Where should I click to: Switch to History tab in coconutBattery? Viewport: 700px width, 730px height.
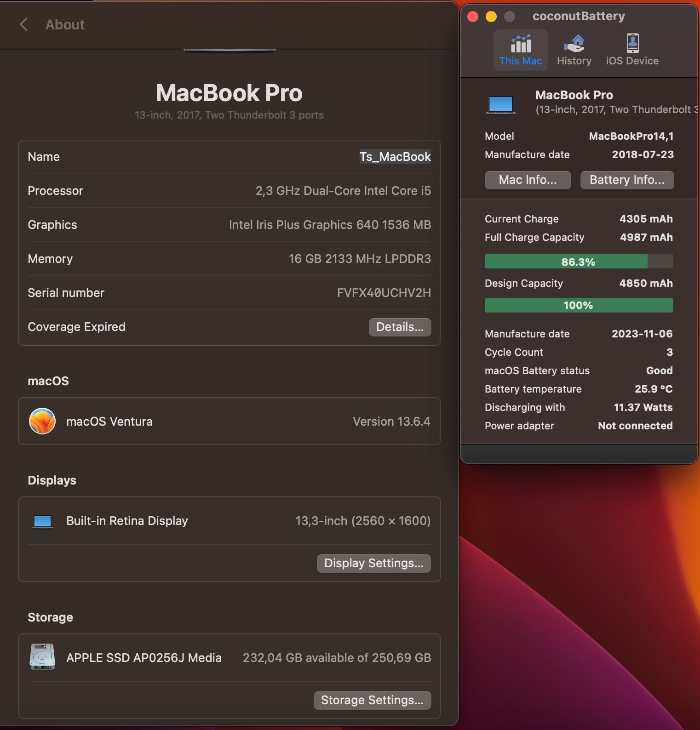click(574, 50)
